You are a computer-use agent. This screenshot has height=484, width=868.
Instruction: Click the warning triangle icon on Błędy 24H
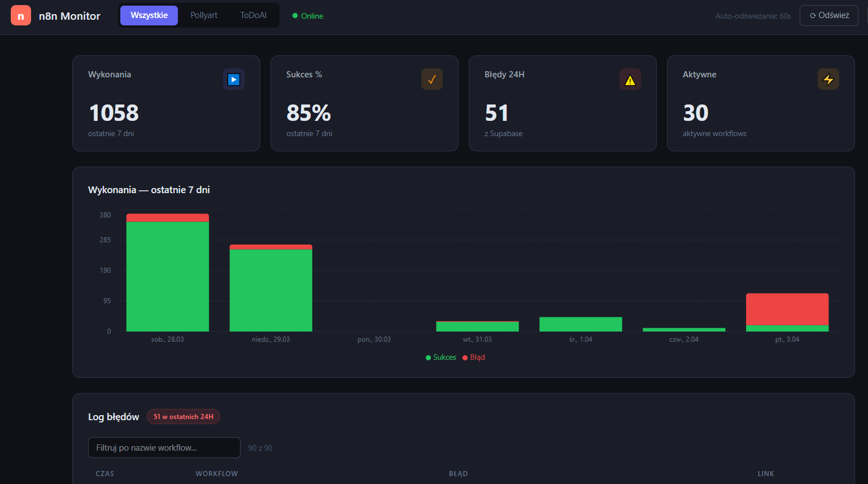click(630, 80)
